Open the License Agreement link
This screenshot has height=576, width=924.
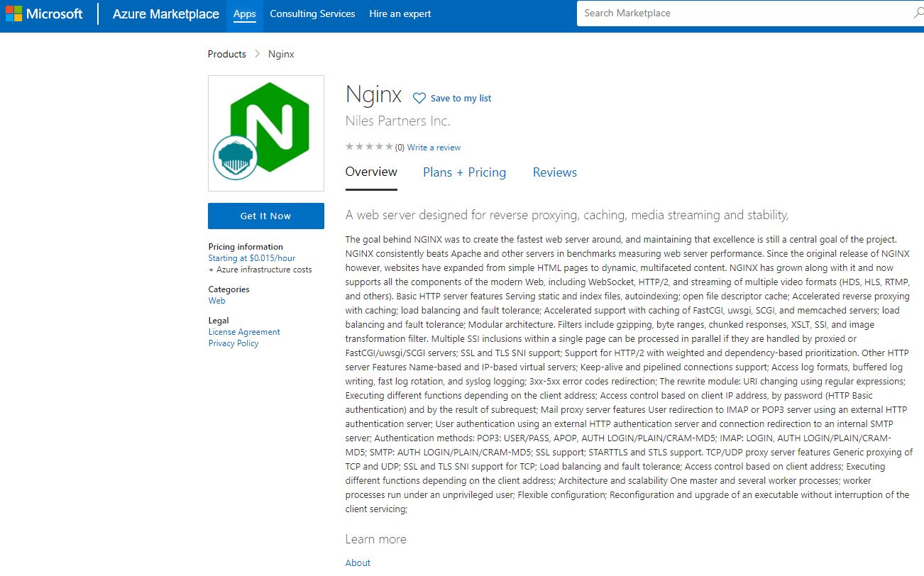pos(244,332)
